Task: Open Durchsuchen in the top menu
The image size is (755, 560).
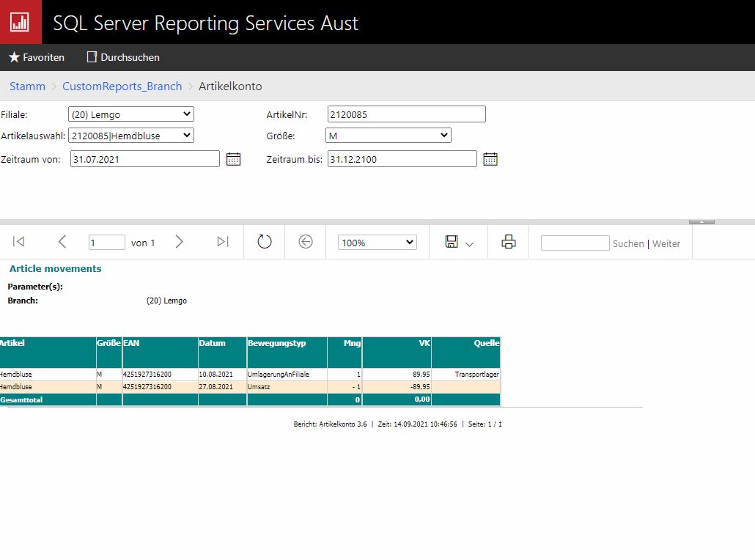Action: click(x=123, y=57)
